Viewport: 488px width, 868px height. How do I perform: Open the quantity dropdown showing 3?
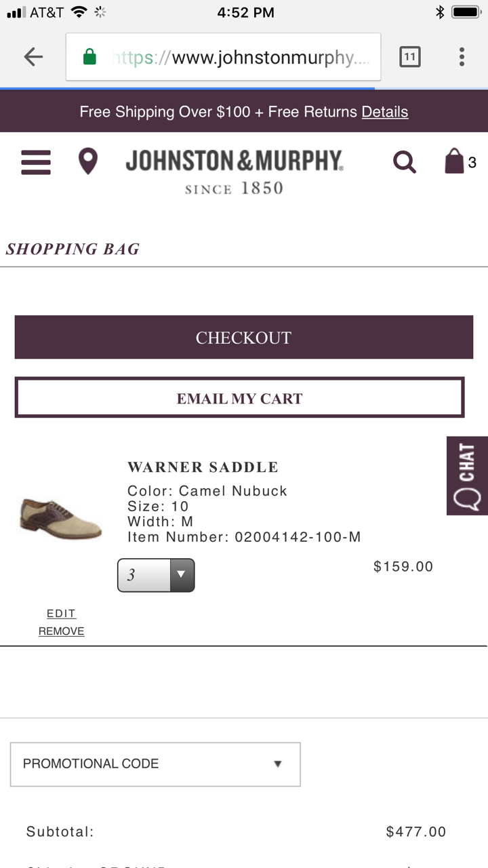click(156, 575)
